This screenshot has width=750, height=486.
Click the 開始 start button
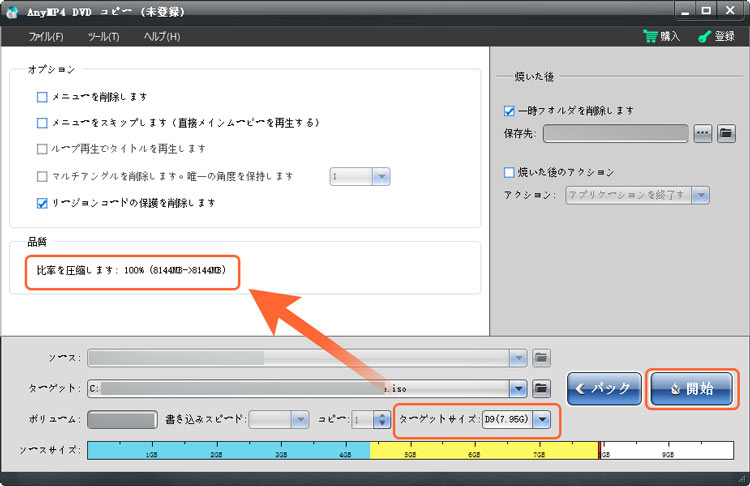pos(692,388)
